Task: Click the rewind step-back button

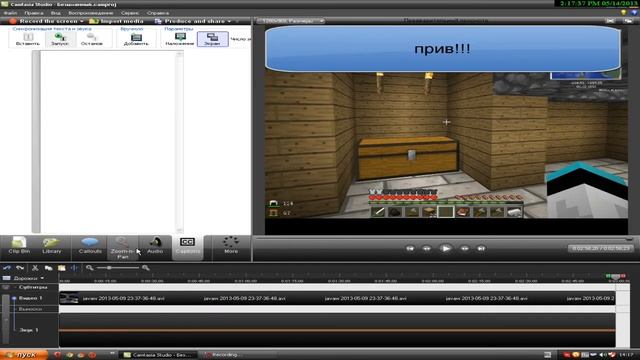Action: point(427,248)
